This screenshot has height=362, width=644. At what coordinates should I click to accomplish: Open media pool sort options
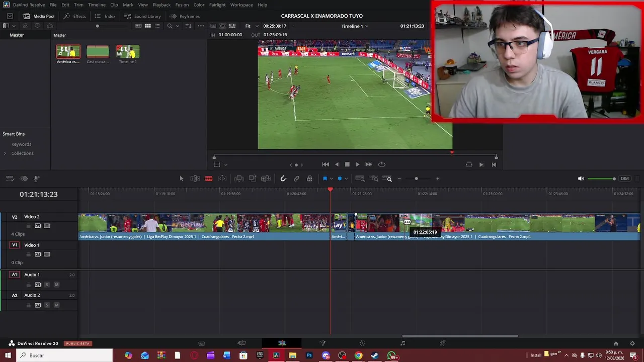(x=189, y=26)
